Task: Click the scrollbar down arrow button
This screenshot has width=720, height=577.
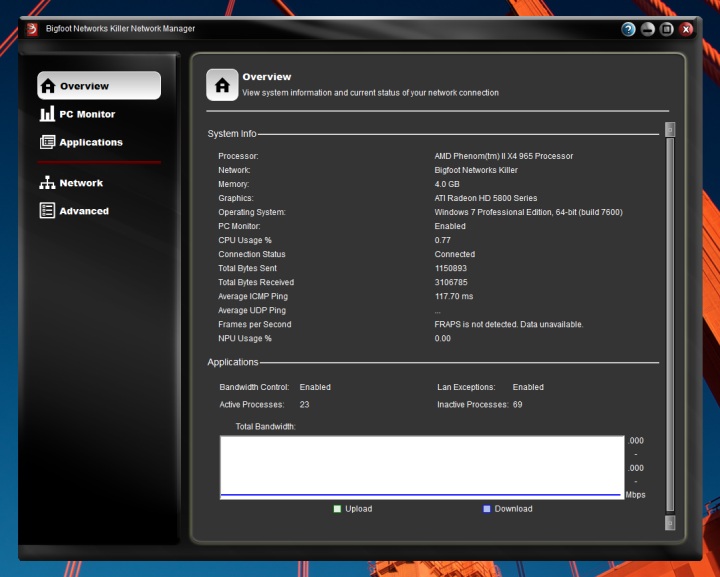Action: [x=670, y=522]
